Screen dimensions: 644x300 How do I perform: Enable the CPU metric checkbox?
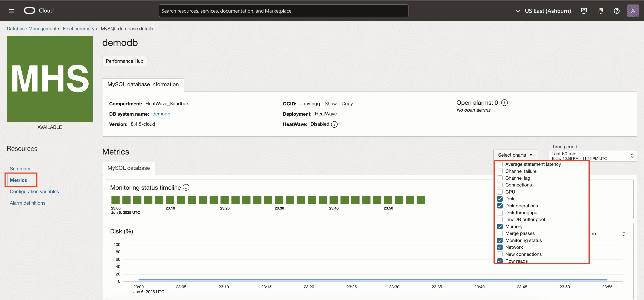point(500,192)
